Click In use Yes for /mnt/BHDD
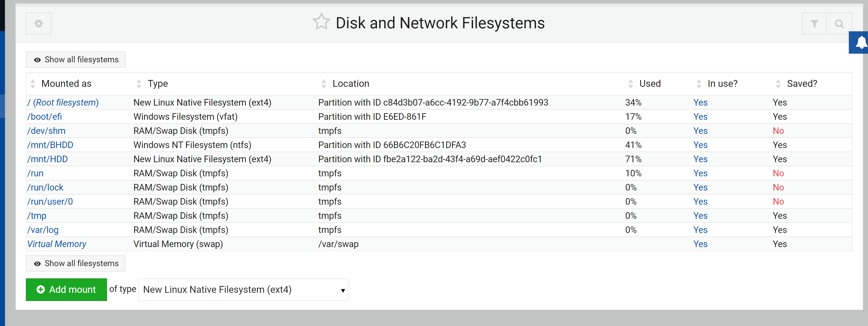This screenshot has height=326, width=868. (700, 145)
